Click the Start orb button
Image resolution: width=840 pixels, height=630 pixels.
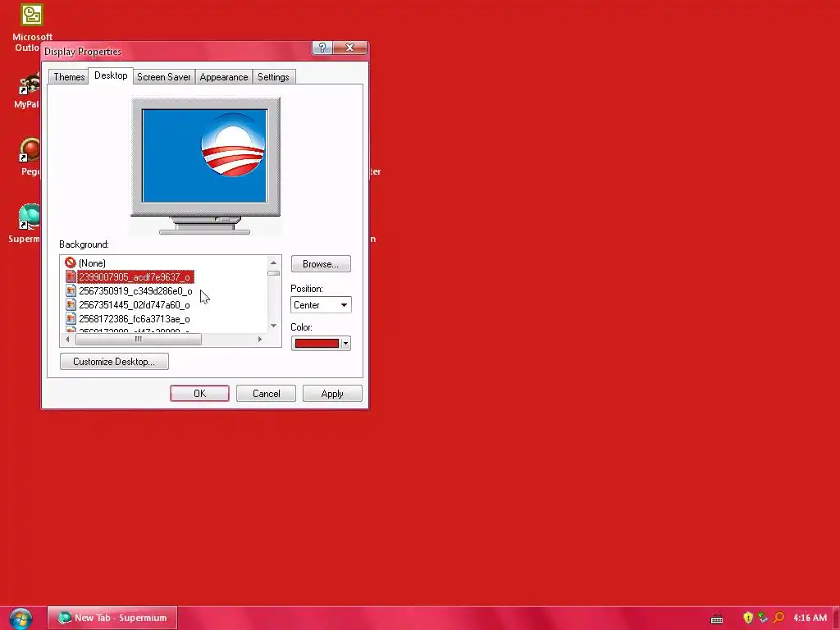coord(21,619)
